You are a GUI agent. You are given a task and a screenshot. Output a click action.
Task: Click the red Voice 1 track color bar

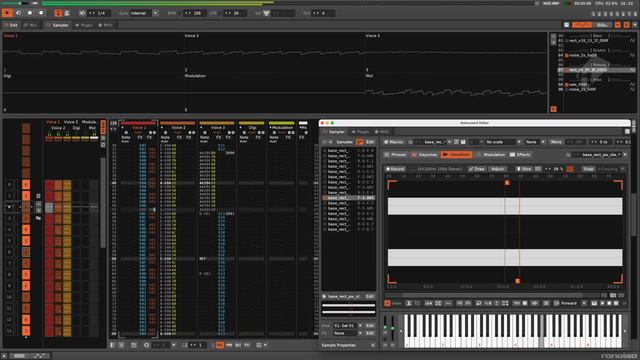[x=138, y=123]
